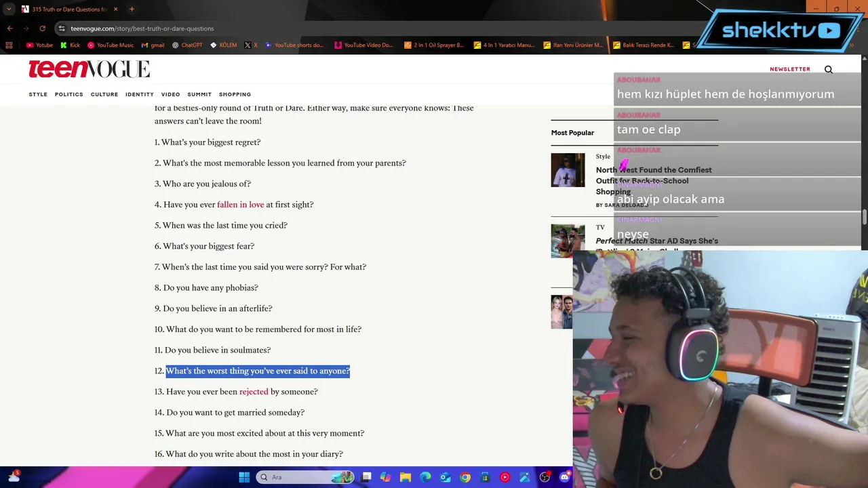Launch Copilot from the taskbar
868x488 pixels.
386,477
